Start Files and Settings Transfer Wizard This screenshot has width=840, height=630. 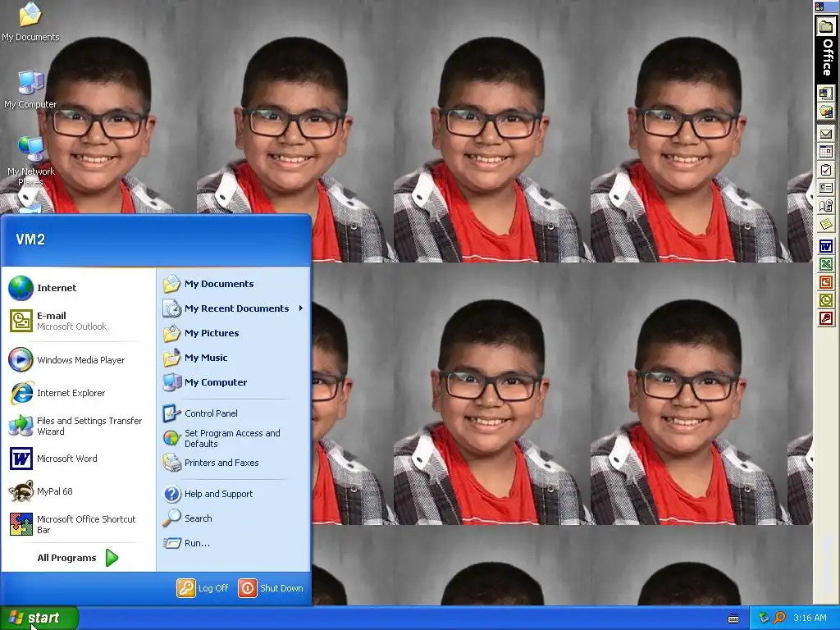point(78,426)
